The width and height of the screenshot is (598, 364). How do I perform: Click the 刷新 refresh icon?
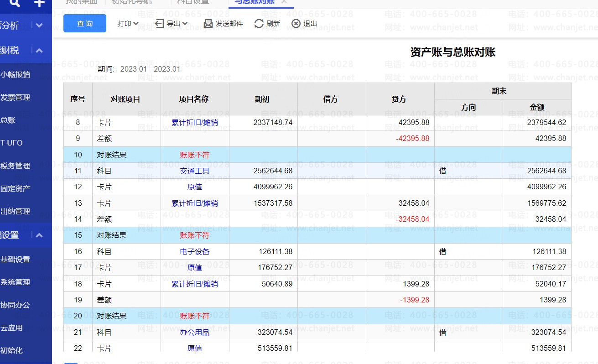point(259,23)
